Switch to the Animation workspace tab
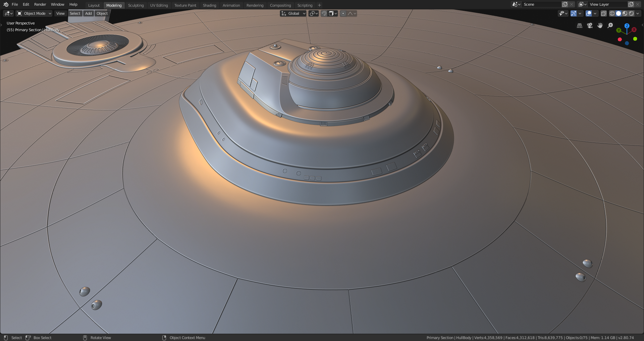Viewport: 644px width, 341px height. tap(231, 5)
